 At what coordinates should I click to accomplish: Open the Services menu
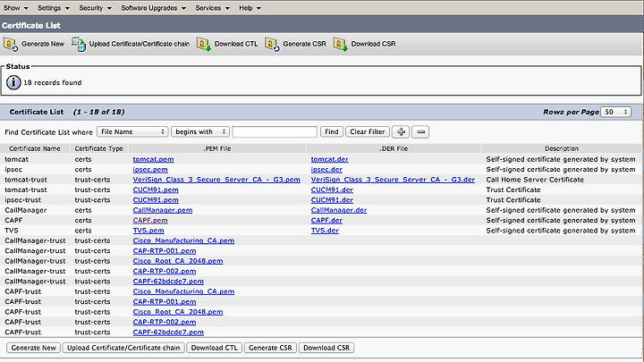[x=212, y=8]
